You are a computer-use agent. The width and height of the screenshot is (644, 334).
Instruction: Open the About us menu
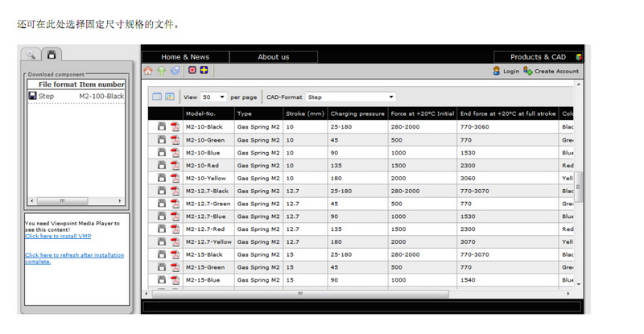[274, 57]
